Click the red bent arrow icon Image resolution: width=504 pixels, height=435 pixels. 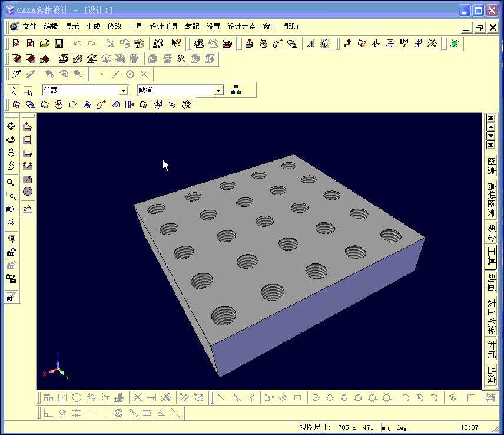pyautogui.click(x=347, y=44)
